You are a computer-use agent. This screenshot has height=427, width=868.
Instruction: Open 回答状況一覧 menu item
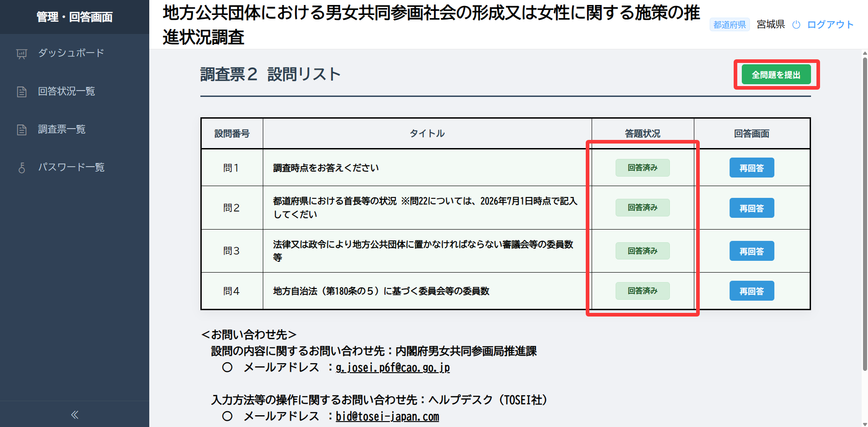(x=75, y=91)
